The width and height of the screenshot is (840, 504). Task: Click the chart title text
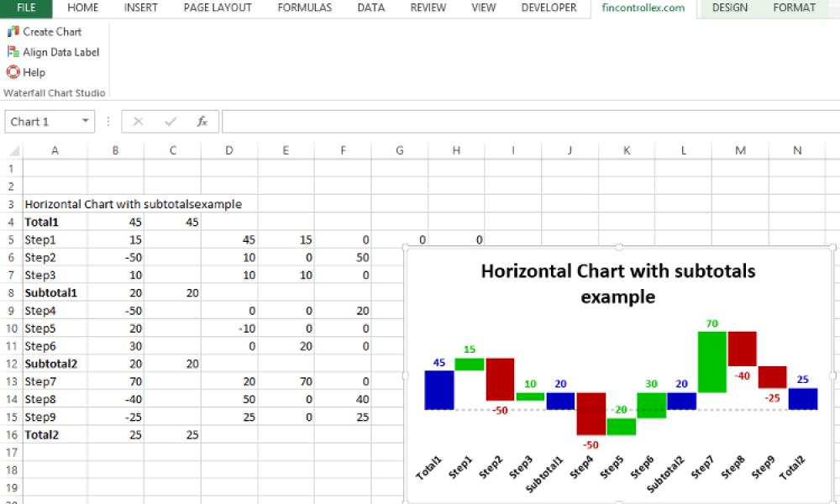pyautogui.click(x=617, y=283)
